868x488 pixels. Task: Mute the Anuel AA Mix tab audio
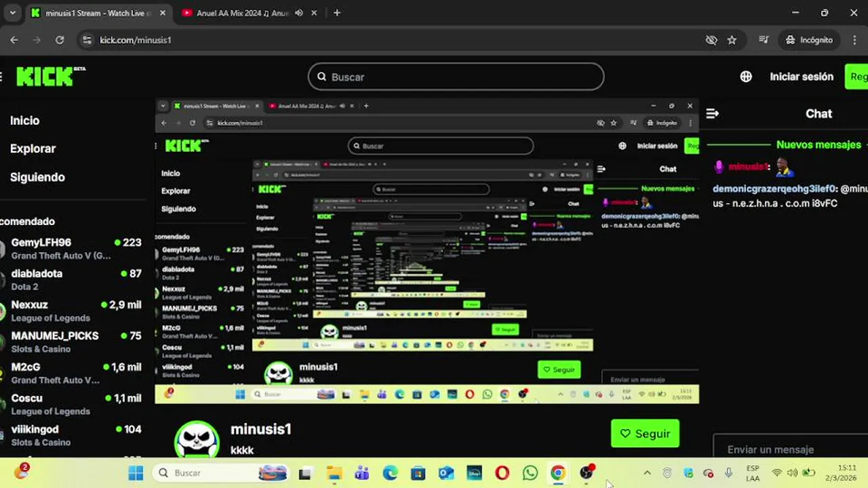point(299,13)
